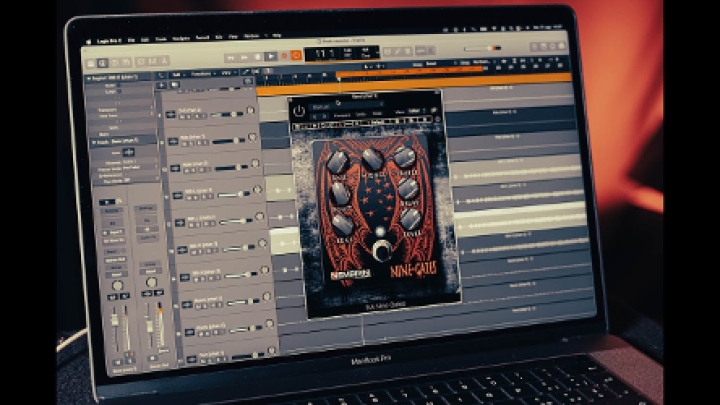This screenshot has width=720, height=405.
Task: Click the right channel strip pan knob
Action: [151, 282]
